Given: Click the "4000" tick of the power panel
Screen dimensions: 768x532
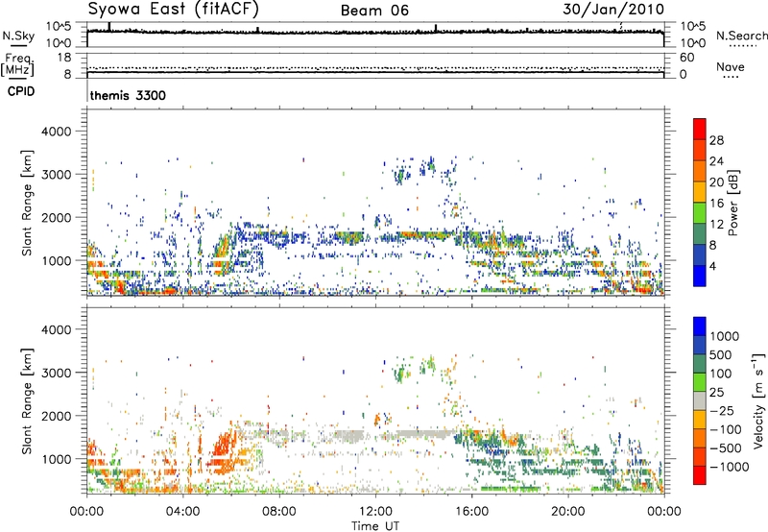Looking at the screenshot, I should (57, 132).
